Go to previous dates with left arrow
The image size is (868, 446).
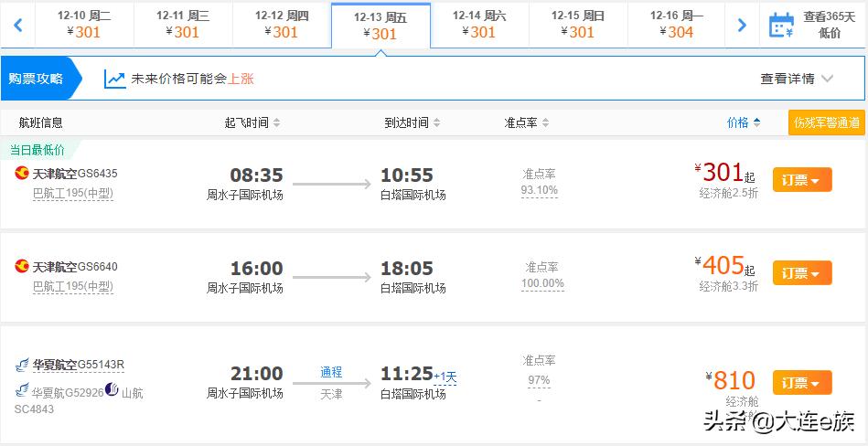tap(17, 25)
